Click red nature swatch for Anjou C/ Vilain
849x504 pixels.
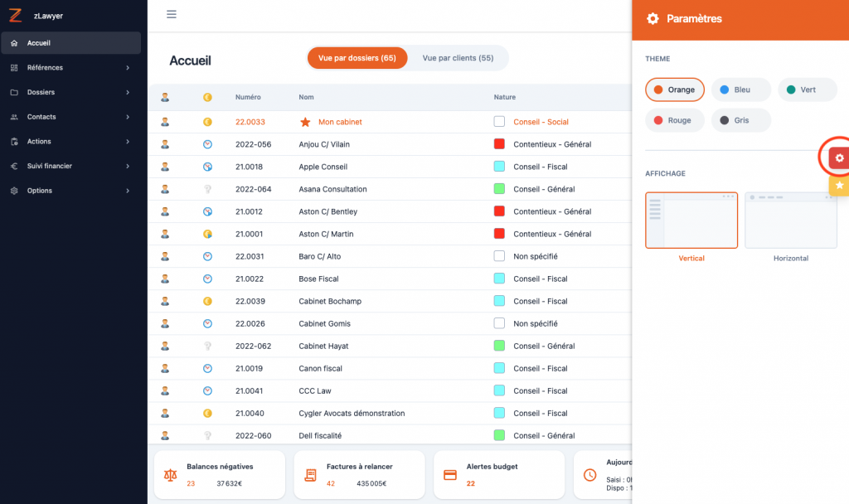[x=499, y=144]
